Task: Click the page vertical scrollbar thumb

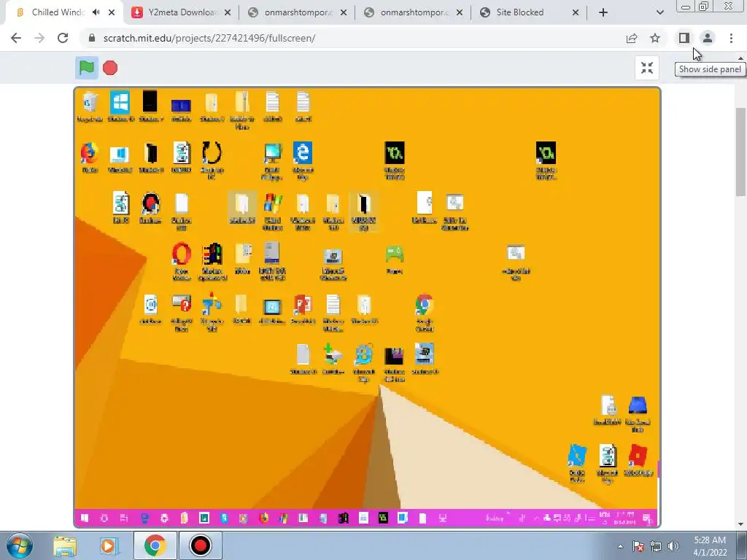Action: point(741,152)
